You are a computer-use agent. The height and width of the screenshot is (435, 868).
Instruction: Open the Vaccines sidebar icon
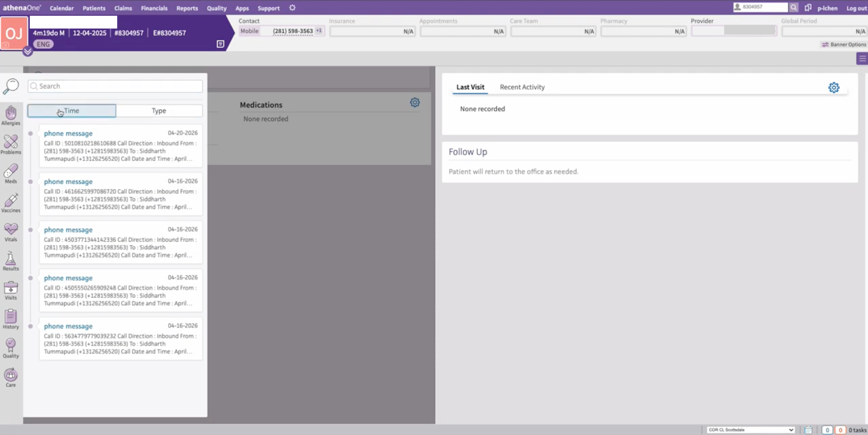tap(11, 203)
